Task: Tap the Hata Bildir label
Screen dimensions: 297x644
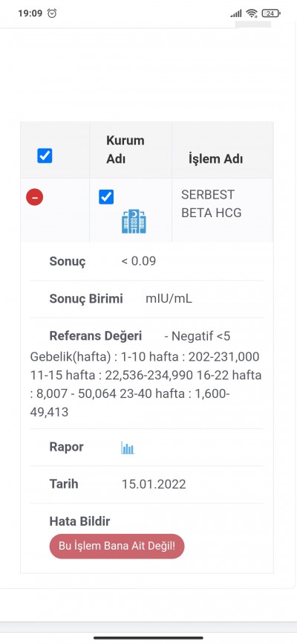Action: click(79, 521)
